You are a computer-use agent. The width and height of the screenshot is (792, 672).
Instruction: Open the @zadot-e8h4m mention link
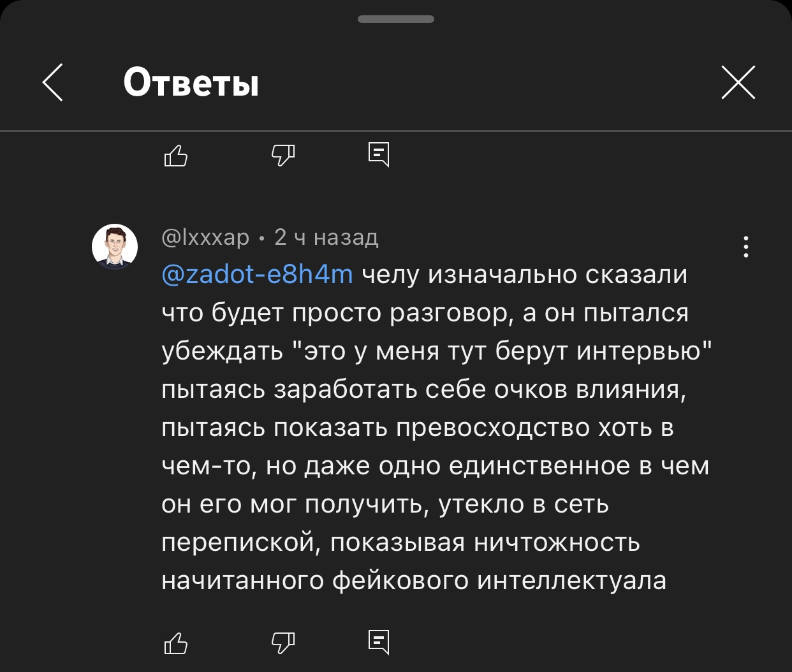click(x=257, y=274)
